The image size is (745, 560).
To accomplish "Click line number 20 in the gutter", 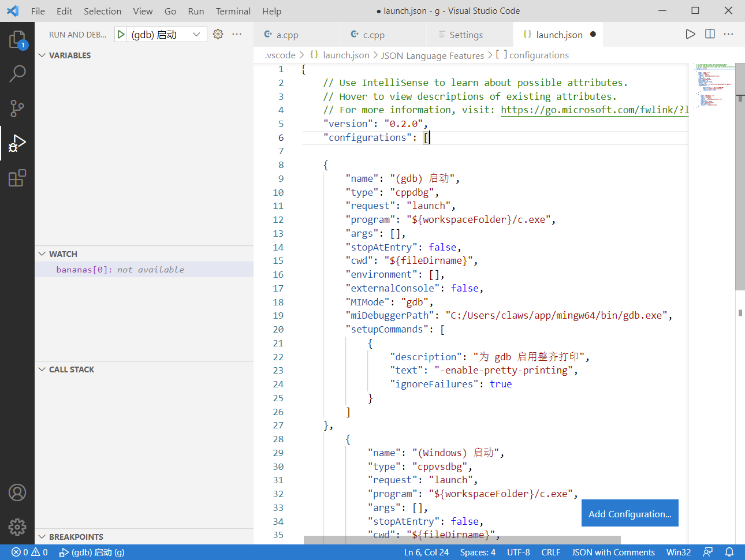I will [x=278, y=330].
